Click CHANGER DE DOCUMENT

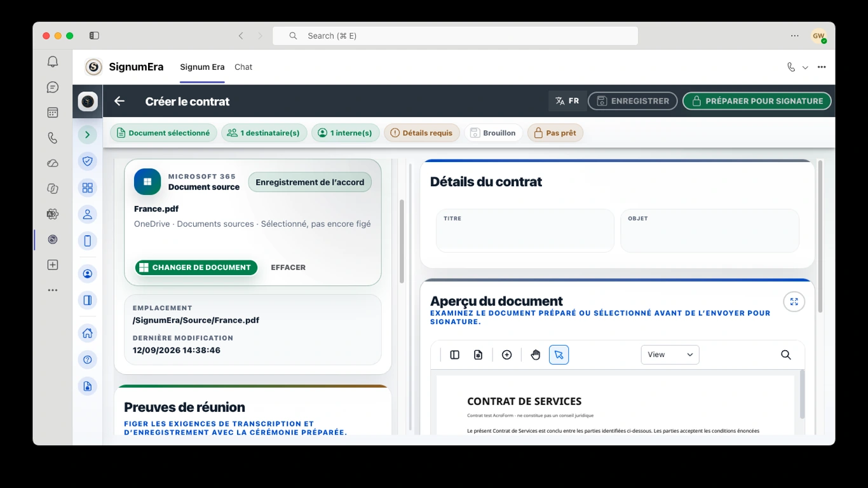point(196,268)
